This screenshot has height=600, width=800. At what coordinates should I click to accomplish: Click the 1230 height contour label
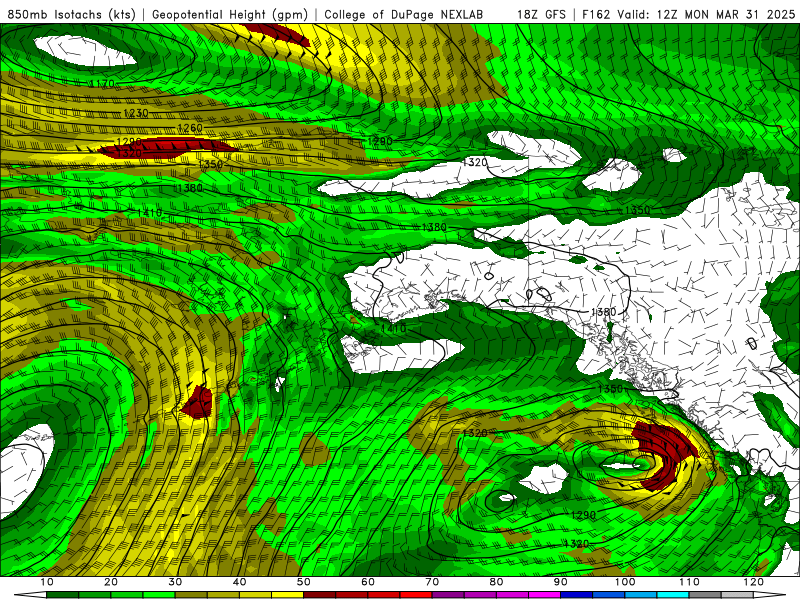coord(136,113)
